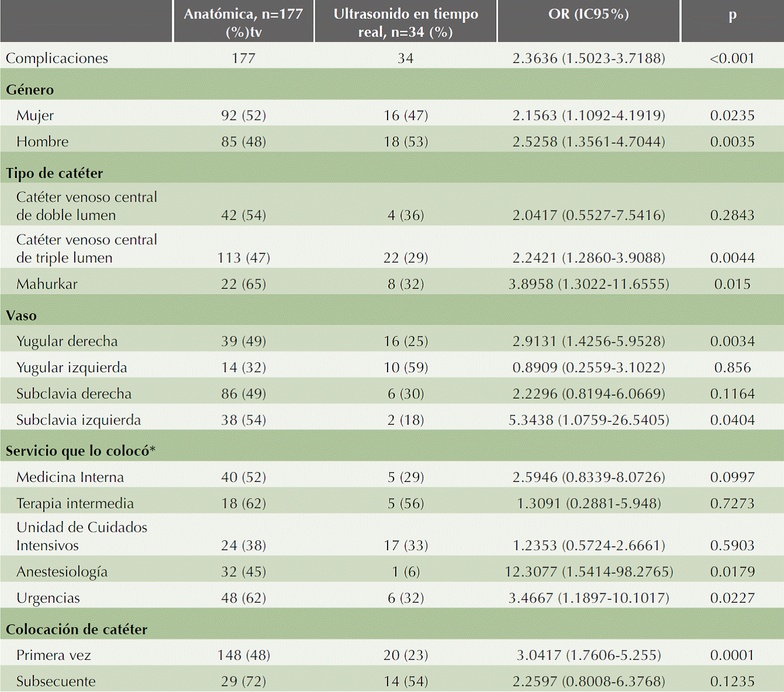
Task: Click the 'Colocación de catéter' section heading
Action: coord(76,630)
